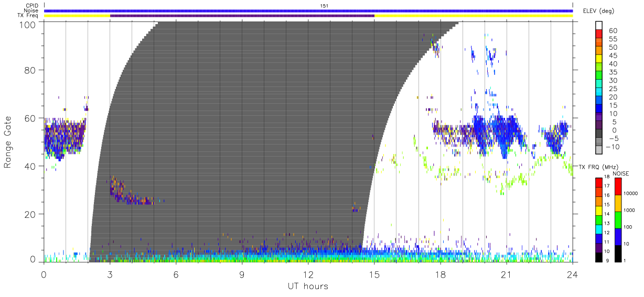
Task: Click the yellow segment of ELEV color bar
Action: [x=599, y=59]
